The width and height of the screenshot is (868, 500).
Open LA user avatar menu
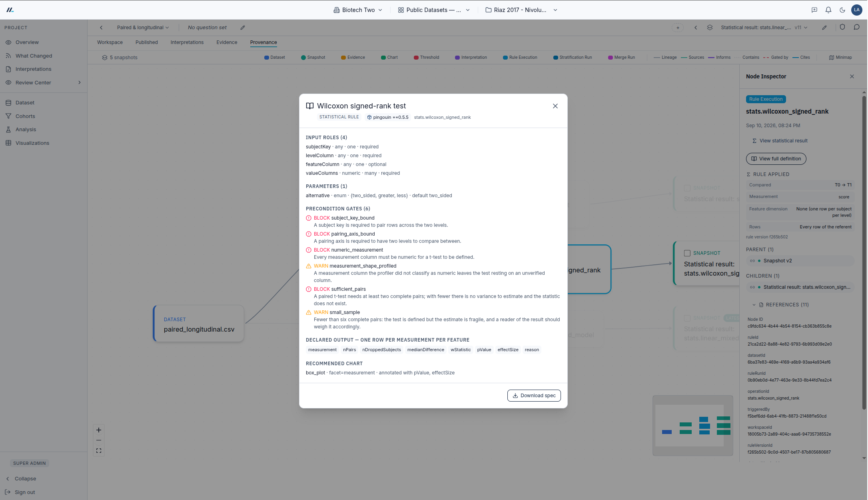[856, 10]
